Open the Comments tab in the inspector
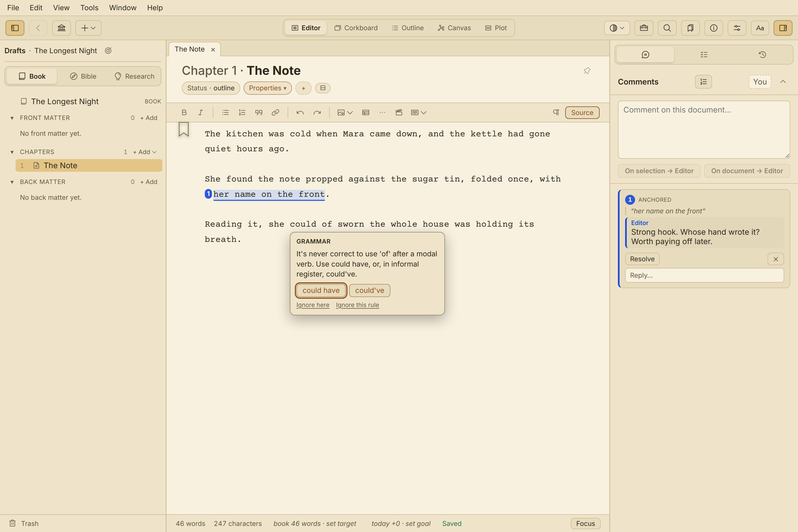Image resolution: width=798 pixels, height=532 pixels. [645, 55]
